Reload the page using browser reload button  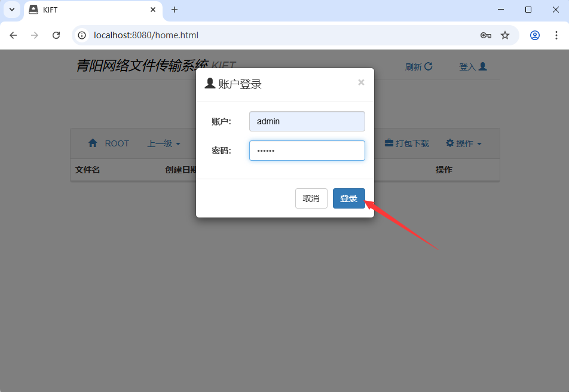(56, 35)
